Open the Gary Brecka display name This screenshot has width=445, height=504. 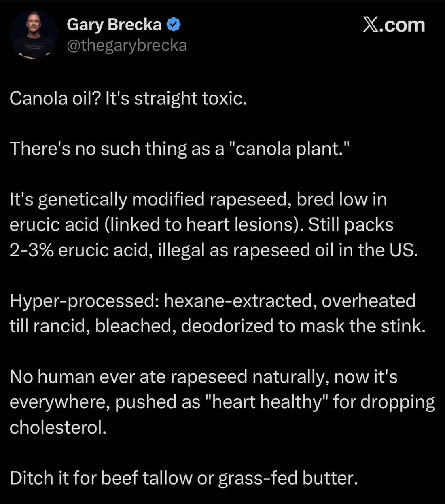(x=114, y=25)
